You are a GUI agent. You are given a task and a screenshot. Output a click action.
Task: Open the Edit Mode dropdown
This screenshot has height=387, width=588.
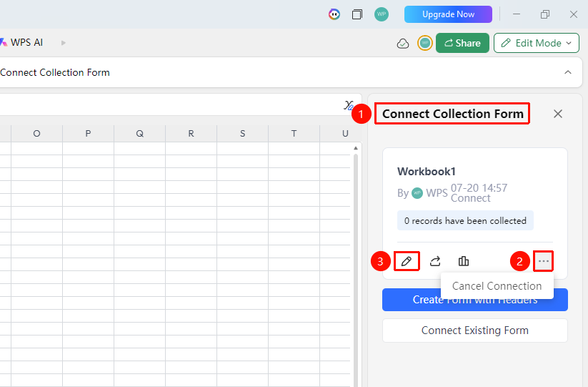(x=537, y=43)
